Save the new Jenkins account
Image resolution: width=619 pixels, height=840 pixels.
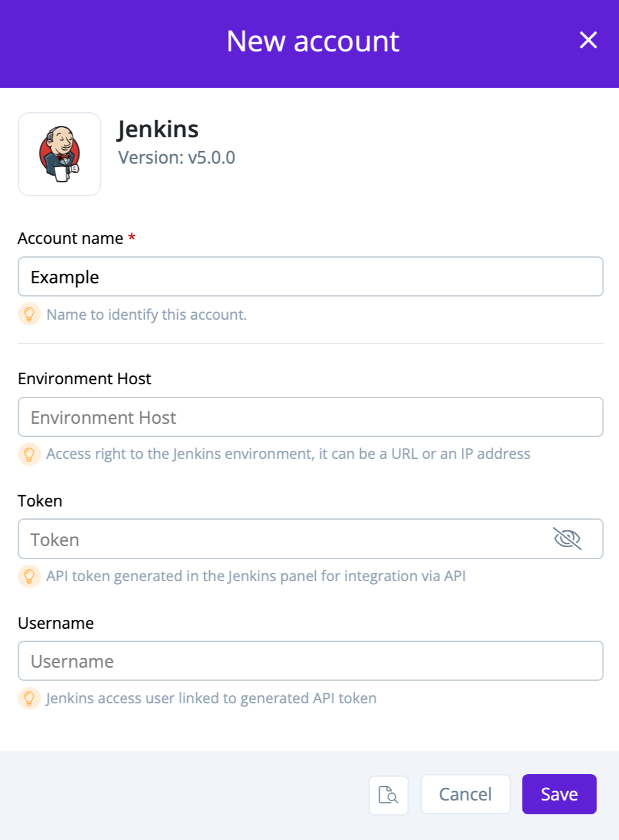point(559,795)
